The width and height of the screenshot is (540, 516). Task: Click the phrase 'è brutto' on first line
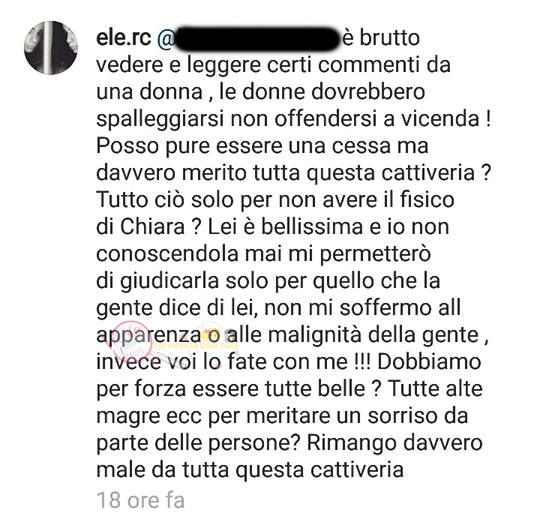(381, 38)
